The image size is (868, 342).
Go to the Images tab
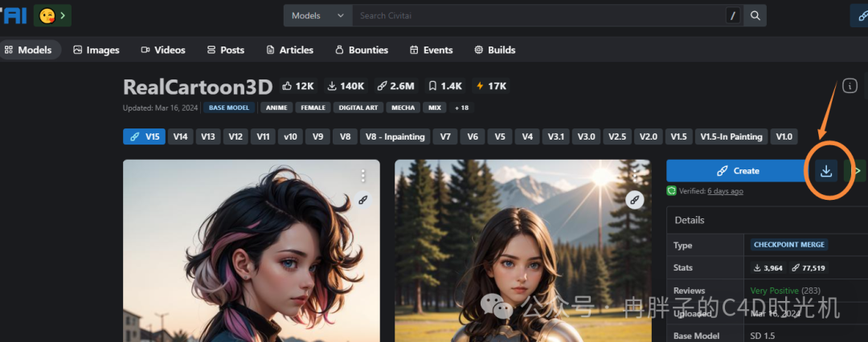[96, 50]
